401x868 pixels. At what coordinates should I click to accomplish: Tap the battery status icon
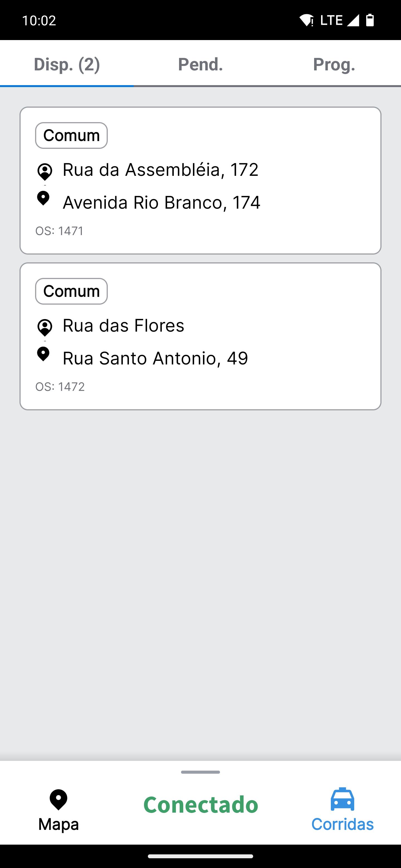point(370,20)
